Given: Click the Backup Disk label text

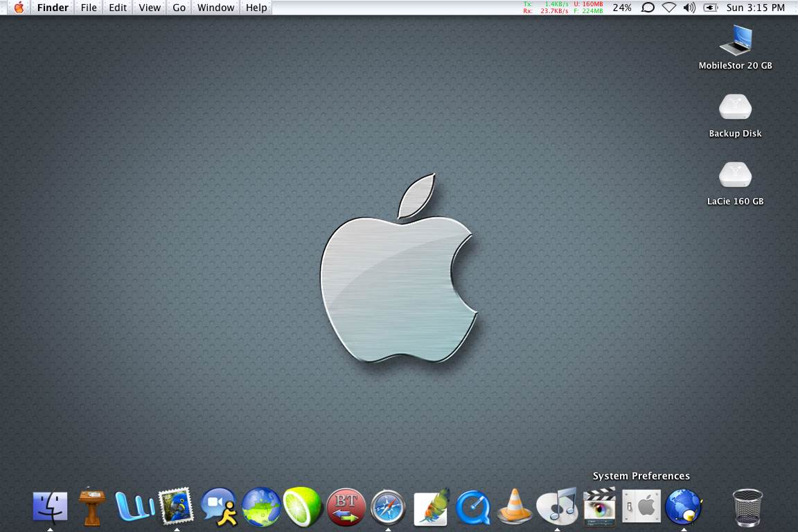Looking at the screenshot, I should pos(736,134).
